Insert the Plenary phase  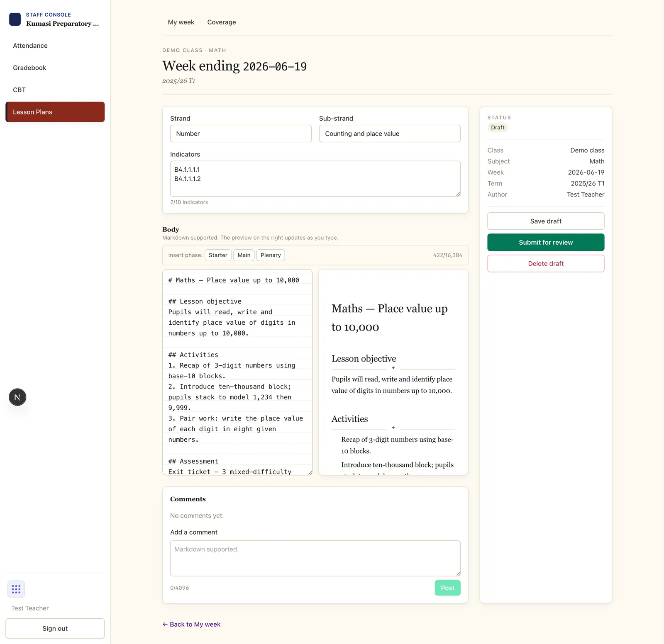pyautogui.click(x=271, y=255)
